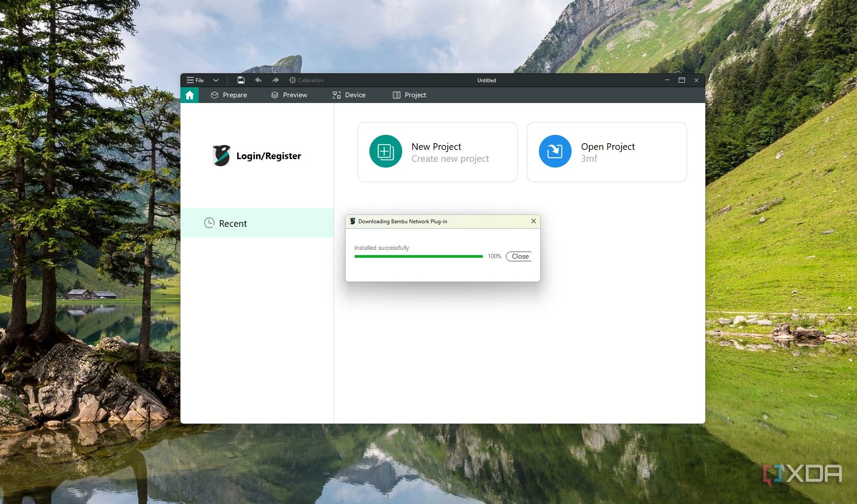Dismiss plug-in dialog with X icon
Image resolution: width=857 pixels, height=504 pixels.
[x=534, y=221]
